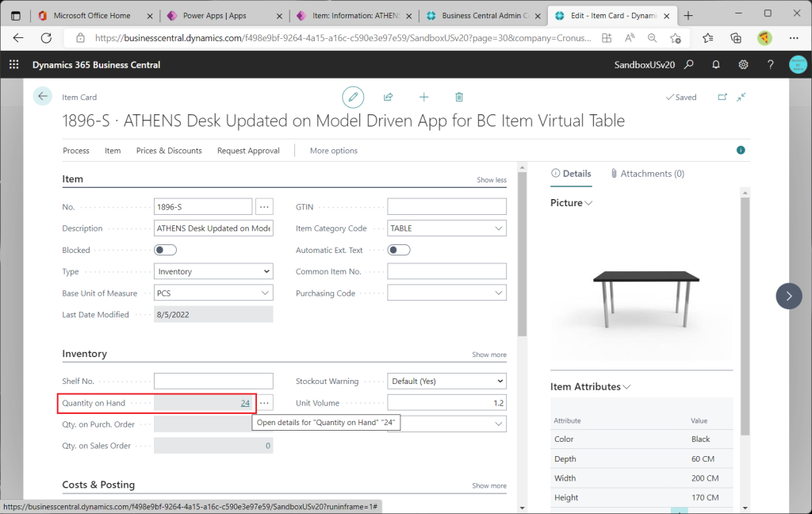
Task: Open the help question mark
Action: coord(771,65)
